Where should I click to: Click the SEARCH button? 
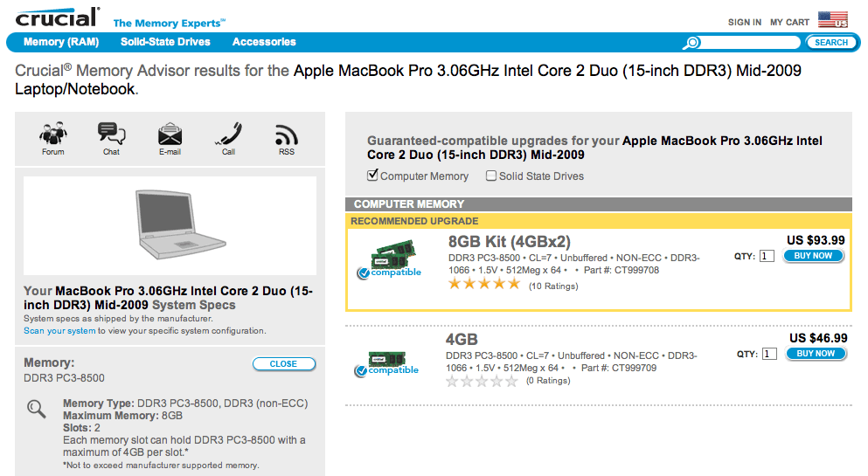pyautogui.click(x=831, y=43)
